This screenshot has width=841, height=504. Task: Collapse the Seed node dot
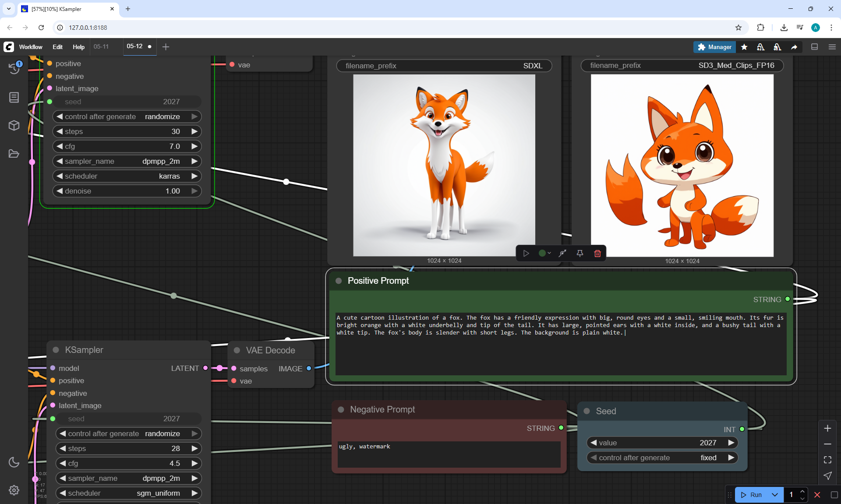click(x=587, y=411)
